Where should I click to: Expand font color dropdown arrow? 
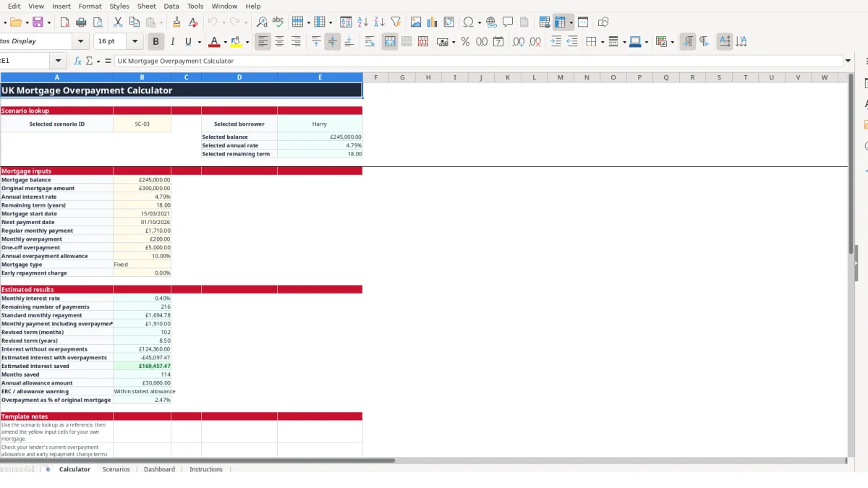click(225, 42)
